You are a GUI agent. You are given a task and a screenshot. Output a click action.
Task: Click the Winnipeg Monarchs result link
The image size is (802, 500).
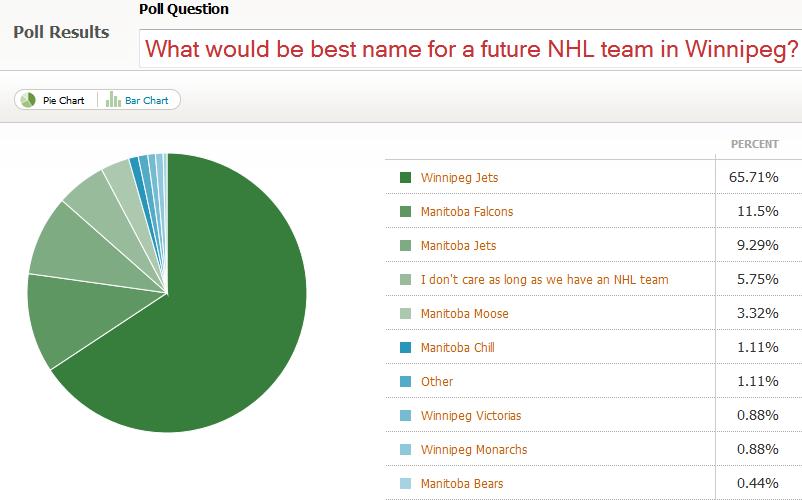474,450
